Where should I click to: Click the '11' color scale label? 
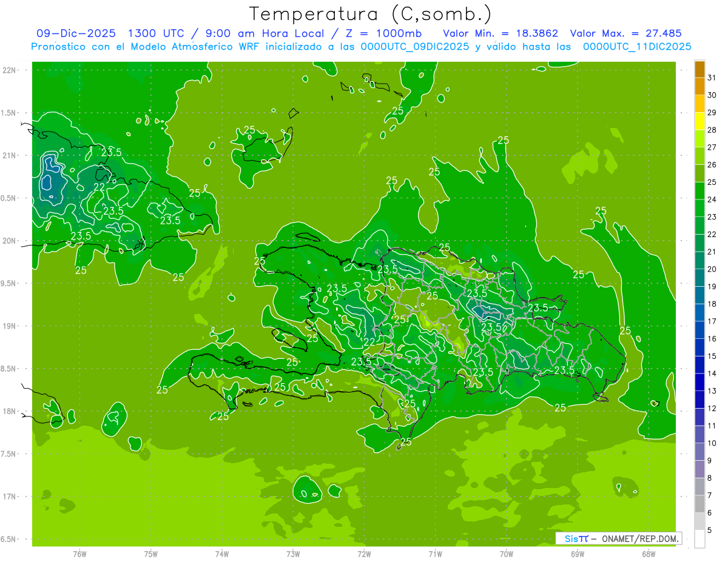(712, 426)
